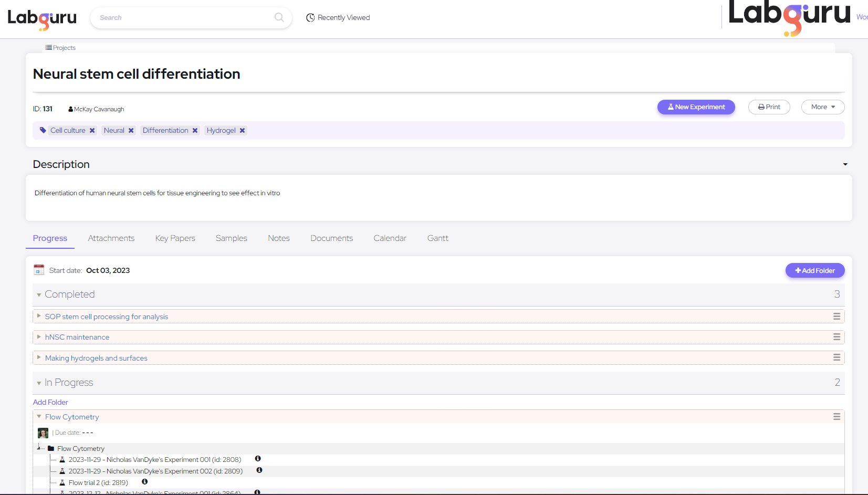The width and height of the screenshot is (868, 495).
Task: Open hamburger menu for hNSC maintenance row
Action: tap(836, 337)
